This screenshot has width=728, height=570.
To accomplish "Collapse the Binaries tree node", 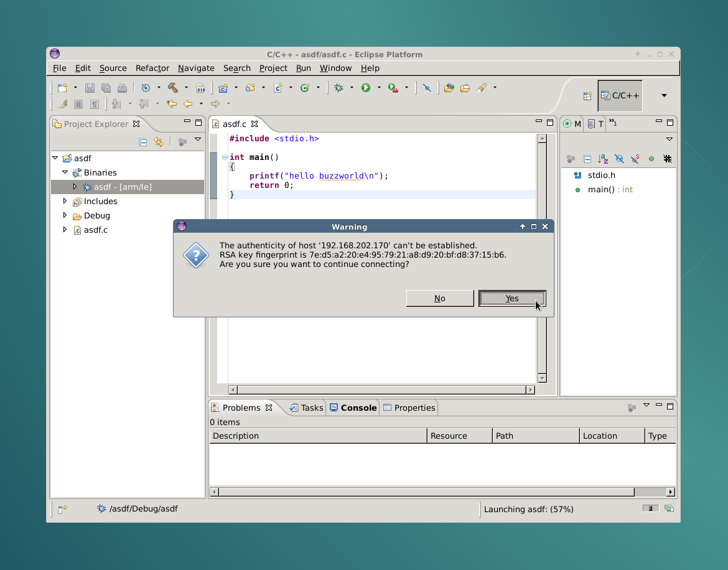I will (x=65, y=172).
